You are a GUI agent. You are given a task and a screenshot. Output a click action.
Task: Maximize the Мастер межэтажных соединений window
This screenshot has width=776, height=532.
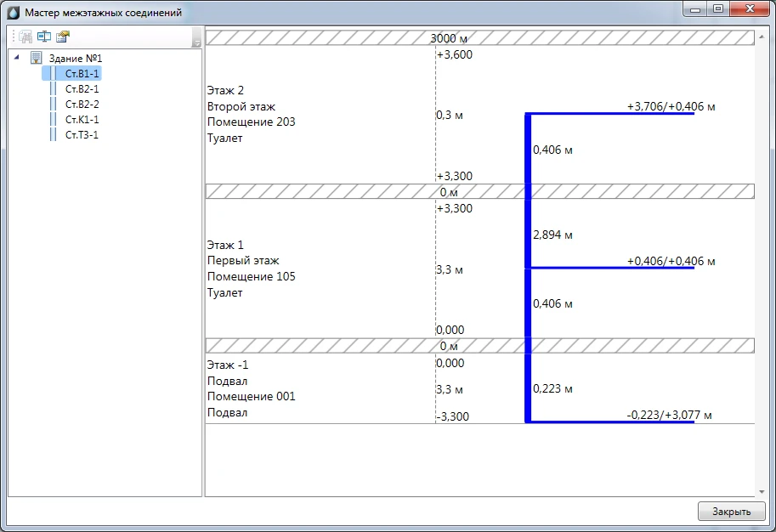click(718, 9)
